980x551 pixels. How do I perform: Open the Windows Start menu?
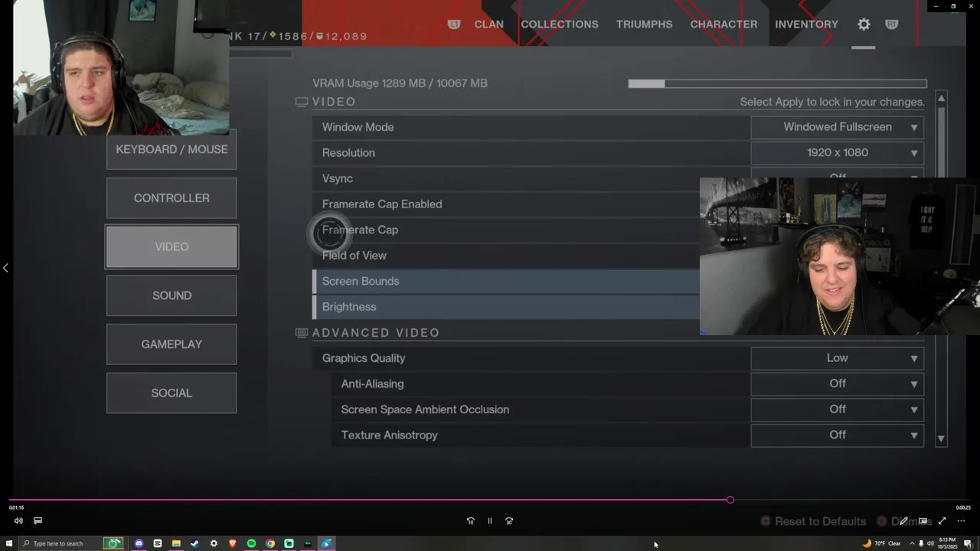pyautogui.click(x=9, y=543)
